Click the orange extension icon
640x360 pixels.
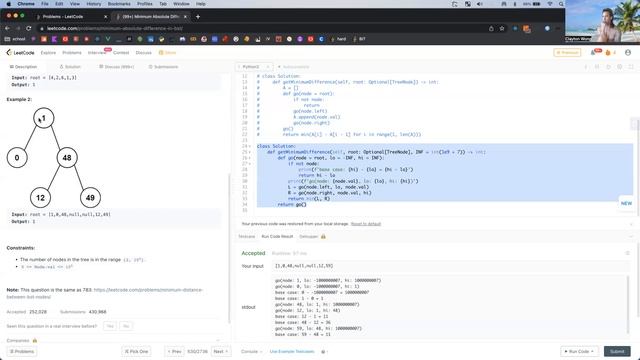[x=527, y=29]
